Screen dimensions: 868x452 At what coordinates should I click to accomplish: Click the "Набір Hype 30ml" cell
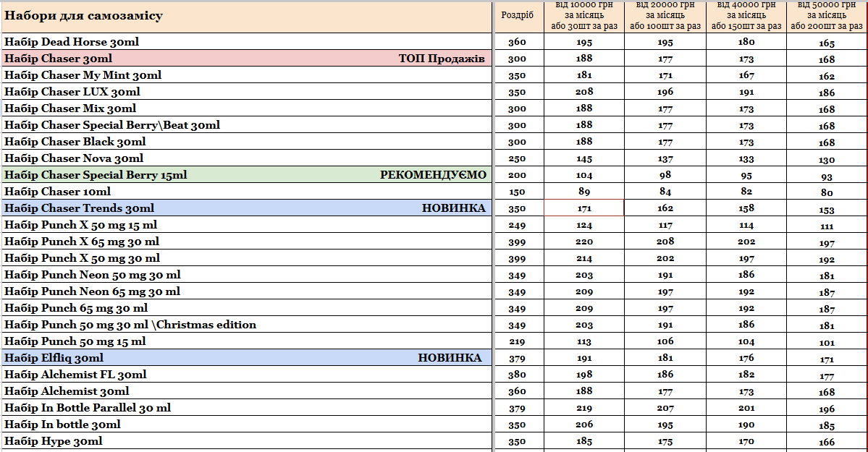(x=54, y=441)
